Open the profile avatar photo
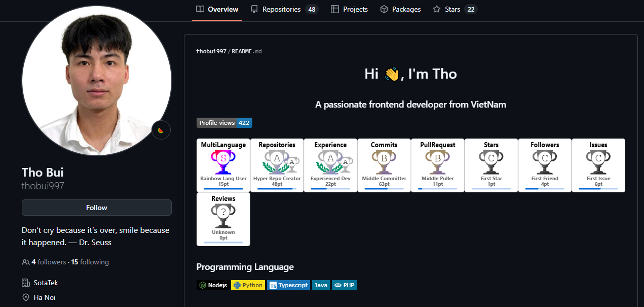This screenshot has width=644, height=307. 96,80
